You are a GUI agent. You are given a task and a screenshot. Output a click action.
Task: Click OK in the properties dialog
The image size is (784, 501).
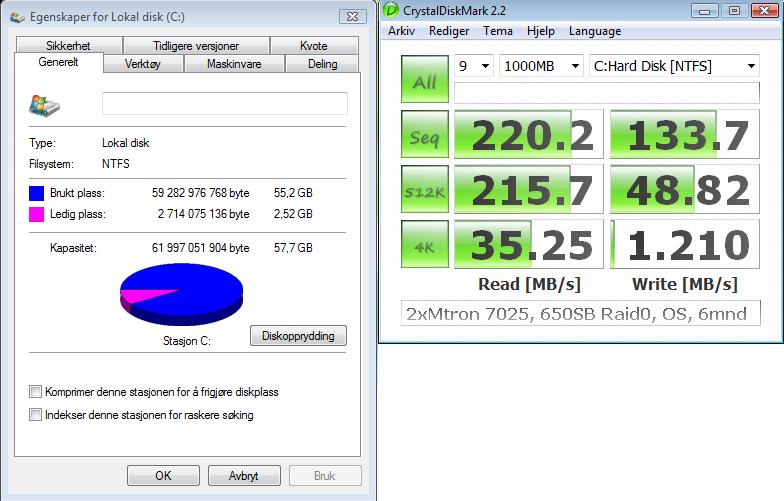coord(164,476)
